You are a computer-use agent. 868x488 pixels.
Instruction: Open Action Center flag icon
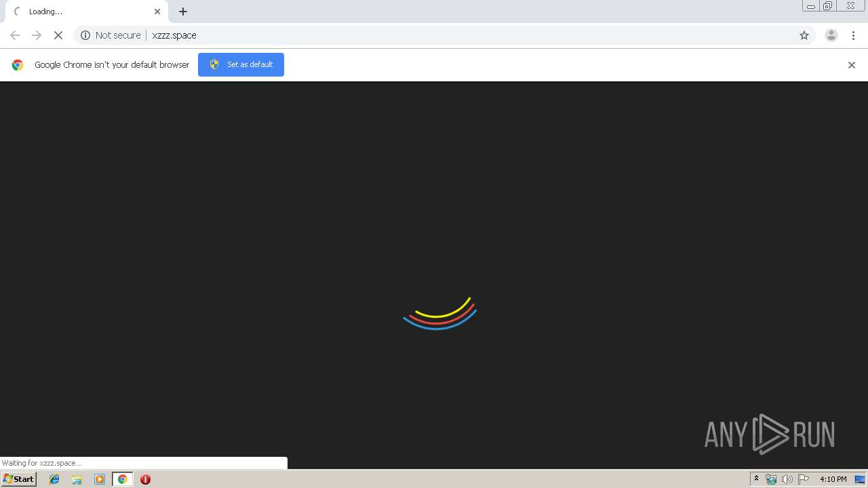click(x=804, y=479)
